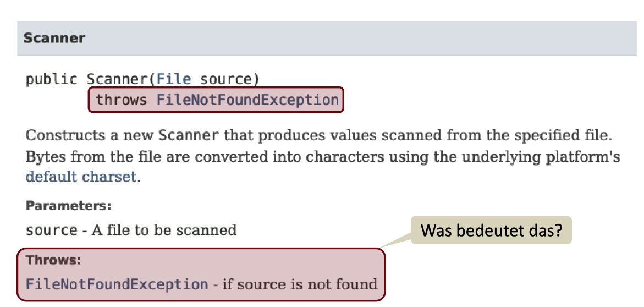This screenshot has height=307, width=644.
Task: Follow the default charset link
Action: (x=80, y=177)
